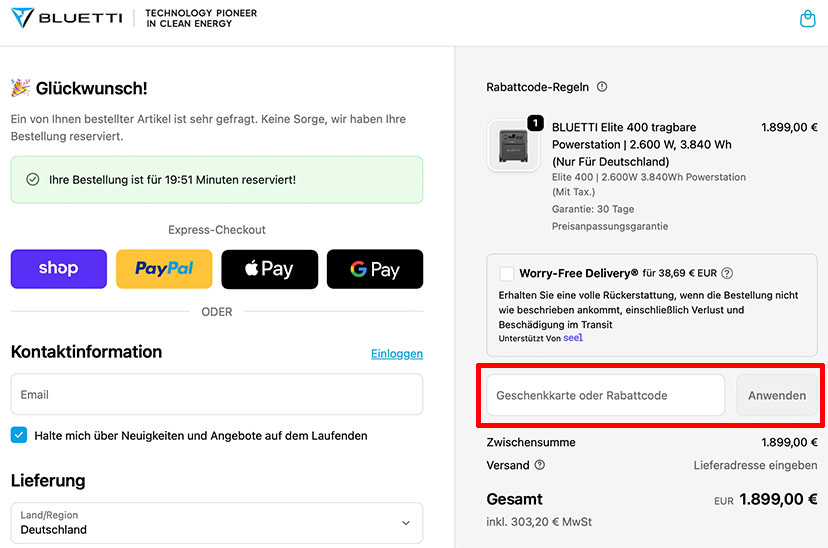Check out with Shop Pay button
Screen dimensions: 828x548
pyautogui.click(x=59, y=269)
